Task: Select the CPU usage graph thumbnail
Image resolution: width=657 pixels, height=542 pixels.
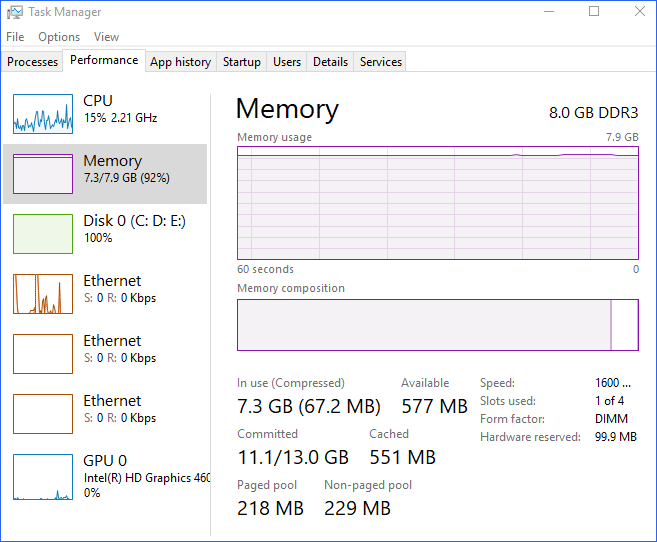Action: click(x=43, y=114)
